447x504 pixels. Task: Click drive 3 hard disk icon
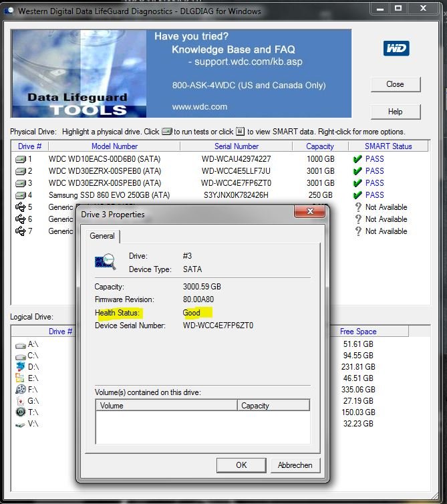point(21,183)
